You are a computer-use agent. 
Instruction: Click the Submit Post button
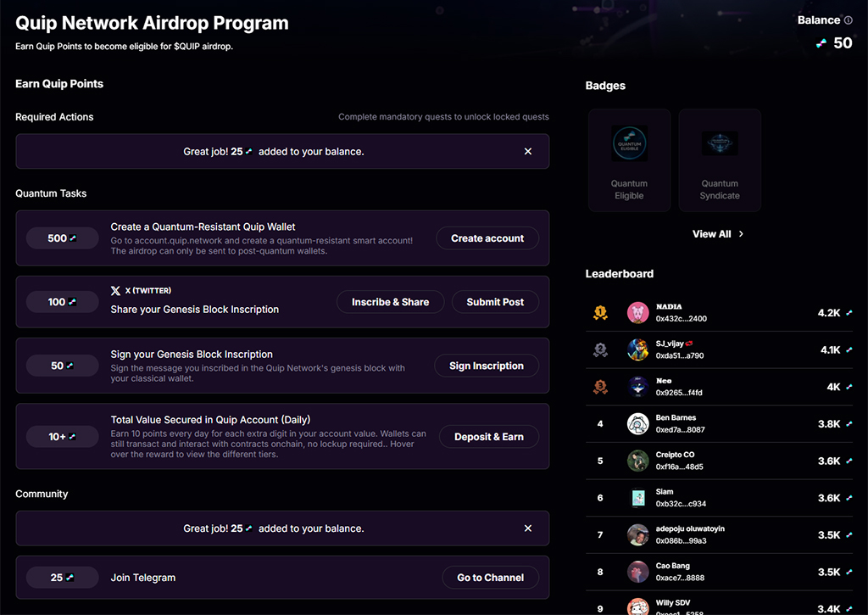click(x=495, y=302)
